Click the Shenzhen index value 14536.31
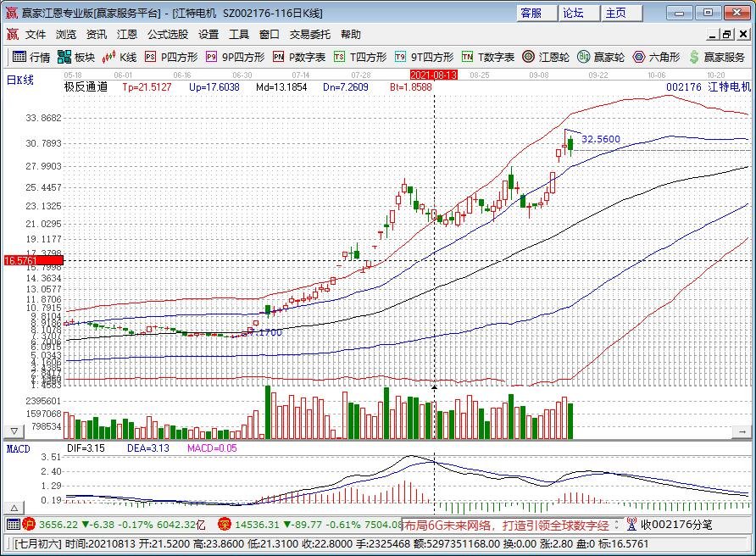This screenshot has height=556, width=756. coord(257,525)
